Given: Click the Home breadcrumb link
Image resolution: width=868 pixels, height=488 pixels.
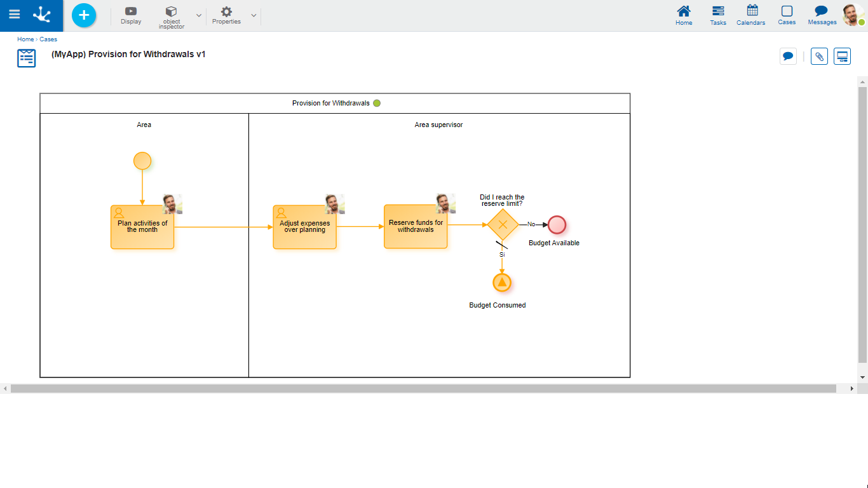Looking at the screenshot, I should pos(25,39).
